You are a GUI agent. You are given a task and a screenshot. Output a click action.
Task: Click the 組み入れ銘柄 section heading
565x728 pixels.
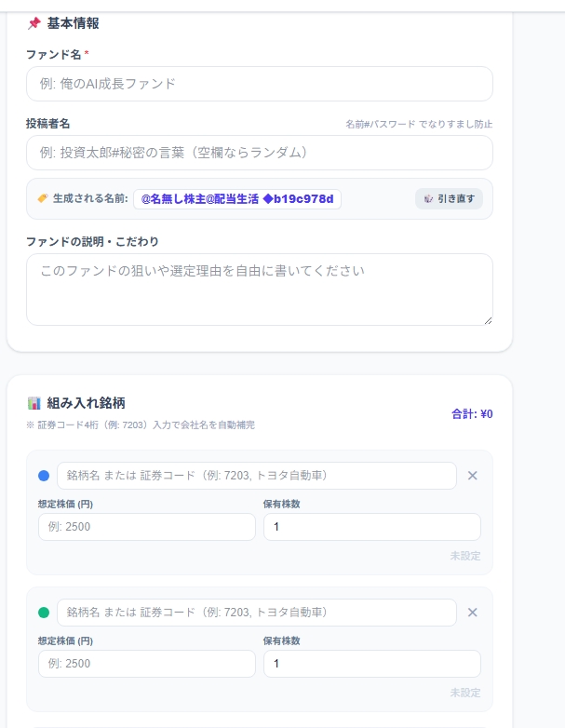[x=86, y=403]
